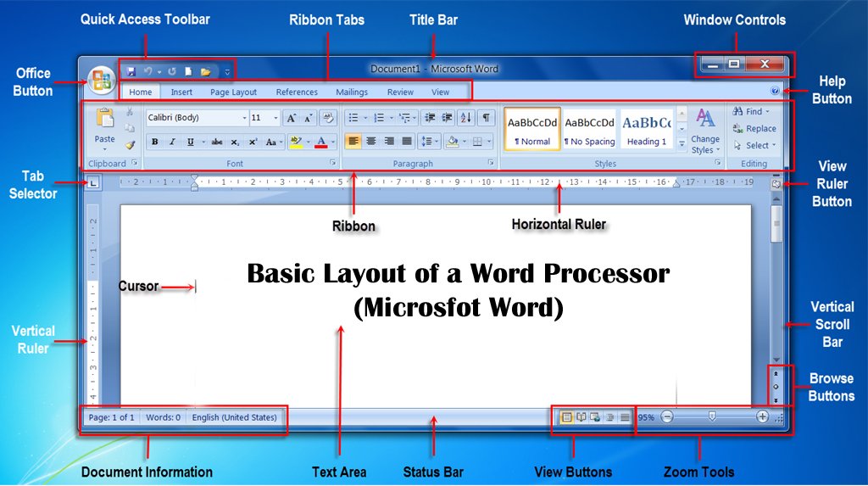The width and height of the screenshot is (868, 486).
Task: Click the Decrease Indent icon
Action: 429,118
